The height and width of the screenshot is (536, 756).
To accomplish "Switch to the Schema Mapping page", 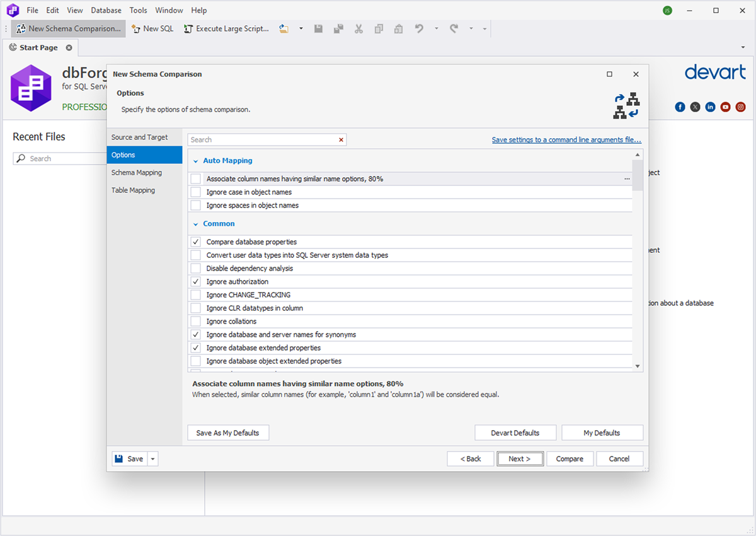I will click(x=137, y=173).
